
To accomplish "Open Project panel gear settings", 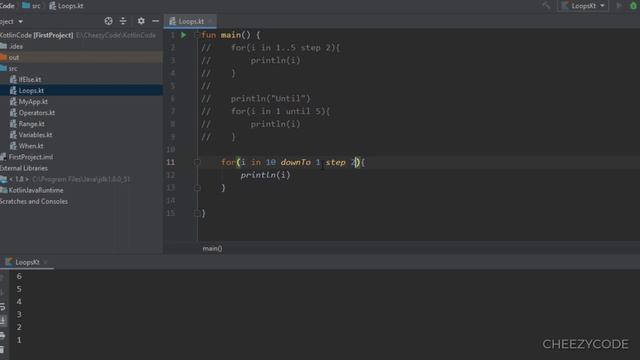I will pos(141,21).
